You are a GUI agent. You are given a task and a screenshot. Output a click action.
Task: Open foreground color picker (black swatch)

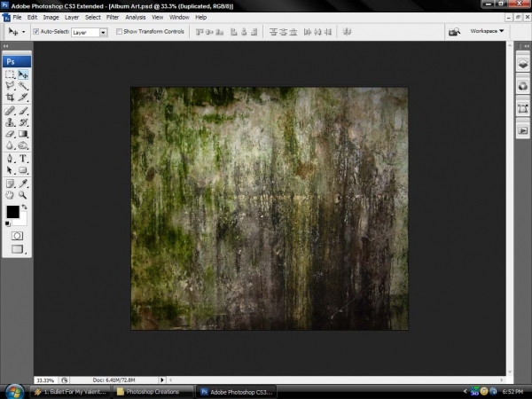tap(13, 212)
